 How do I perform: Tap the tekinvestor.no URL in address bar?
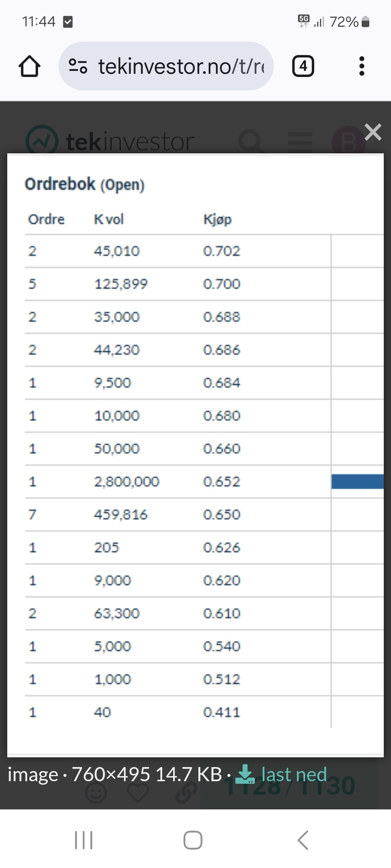pos(181,66)
